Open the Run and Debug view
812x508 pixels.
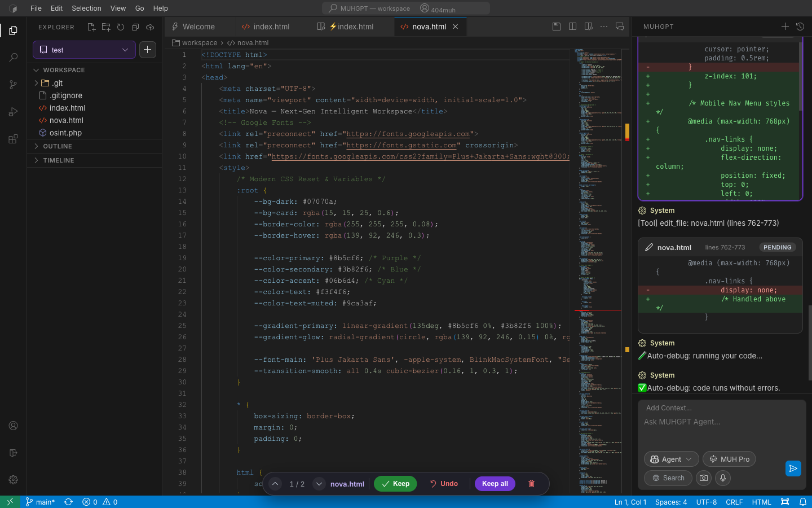[x=13, y=112]
